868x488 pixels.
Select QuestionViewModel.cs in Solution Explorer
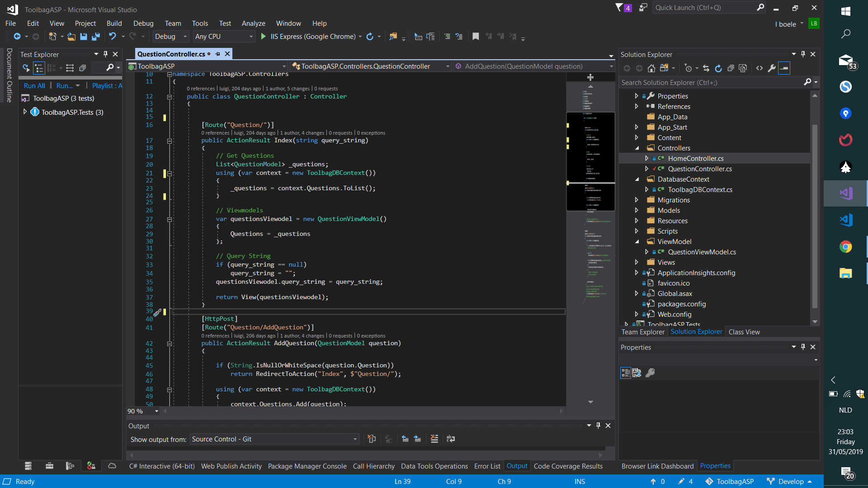702,252
